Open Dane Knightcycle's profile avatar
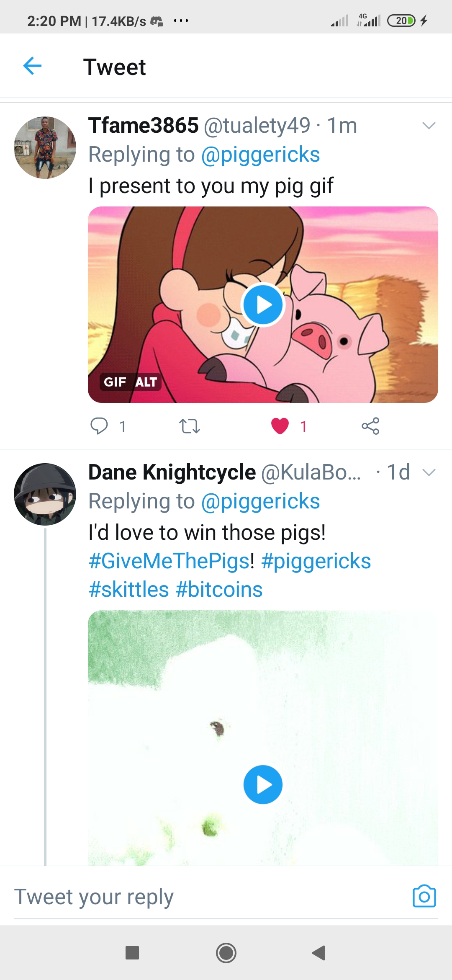 (x=45, y=494)
